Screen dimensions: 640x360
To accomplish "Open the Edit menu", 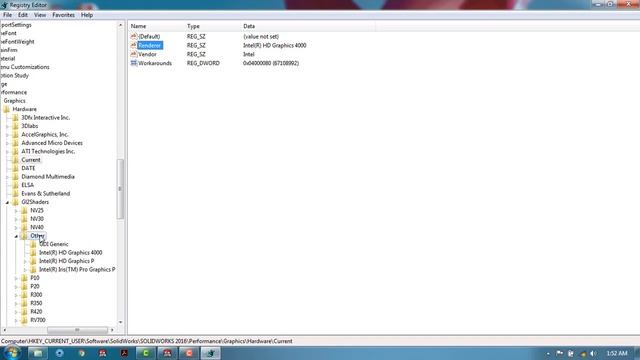I will pos(23,15).
